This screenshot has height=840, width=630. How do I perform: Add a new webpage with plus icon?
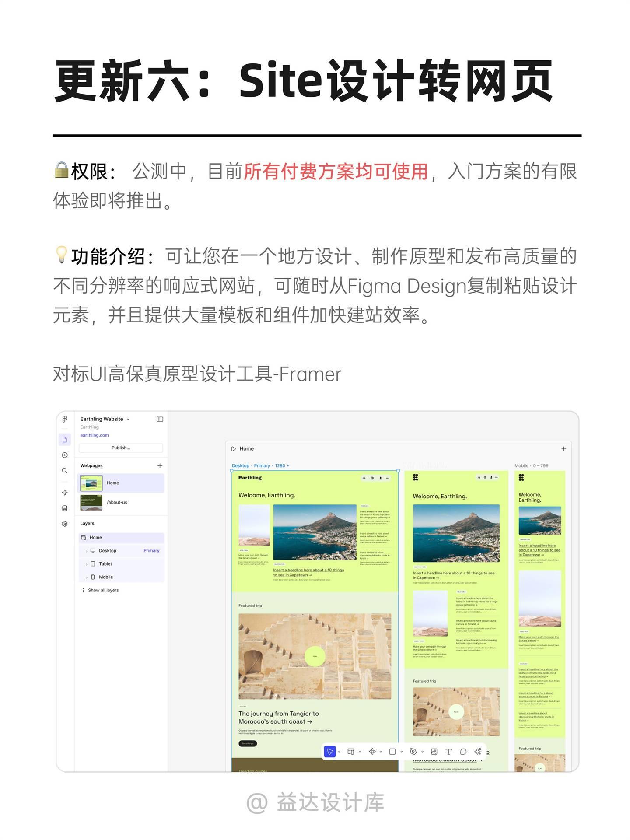coord(160,465)
